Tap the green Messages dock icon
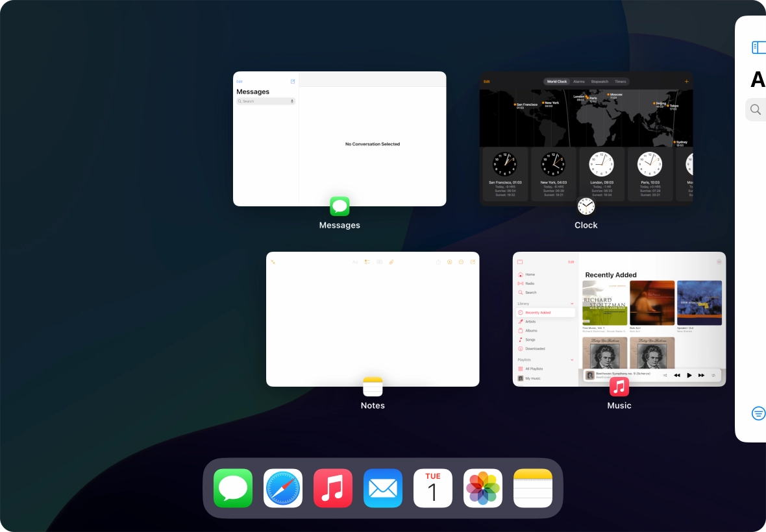This screenshot has width=766, height=532. pos(233,488)
